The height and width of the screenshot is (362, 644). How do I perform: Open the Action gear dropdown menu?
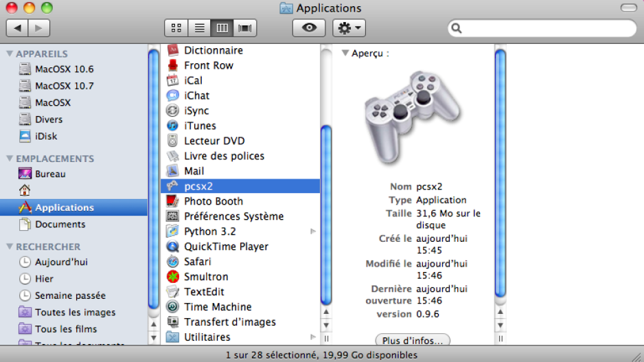click(x=349, y=28)
